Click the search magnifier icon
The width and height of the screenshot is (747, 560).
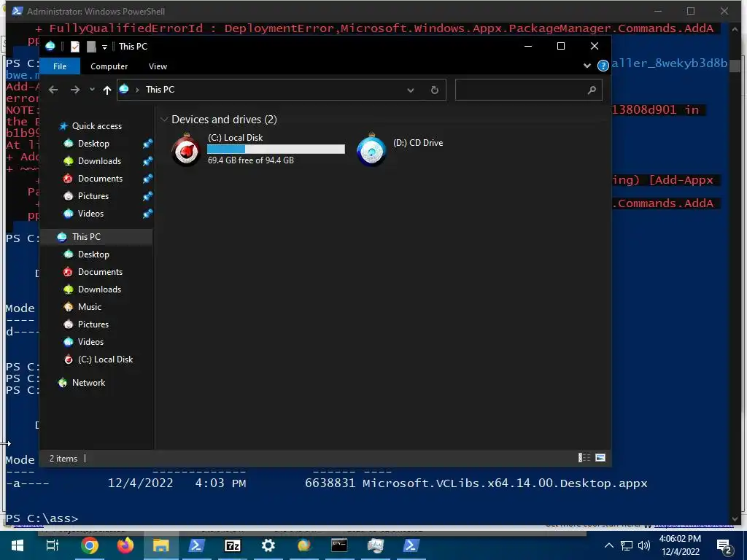click(x=592, y=90)
